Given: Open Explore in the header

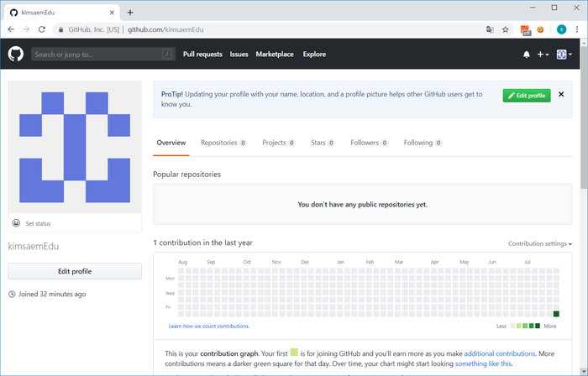Looking at the screenshot, I should coord(314,55).
